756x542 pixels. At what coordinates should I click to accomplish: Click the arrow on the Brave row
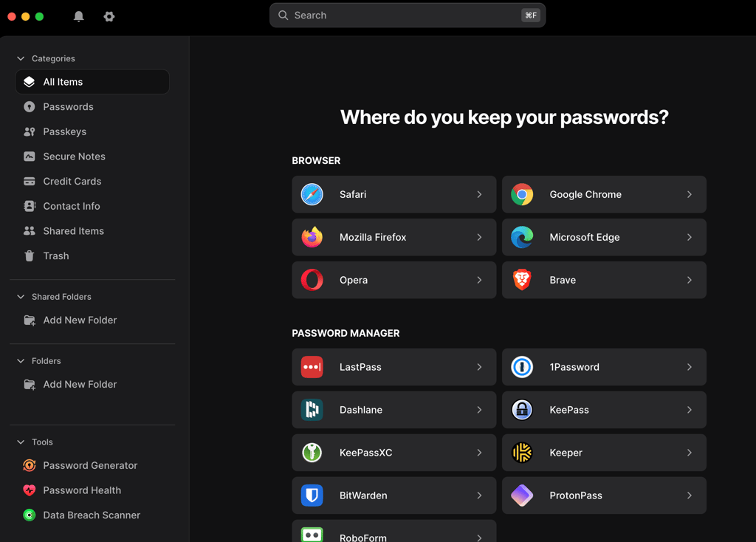coord(690,280)
